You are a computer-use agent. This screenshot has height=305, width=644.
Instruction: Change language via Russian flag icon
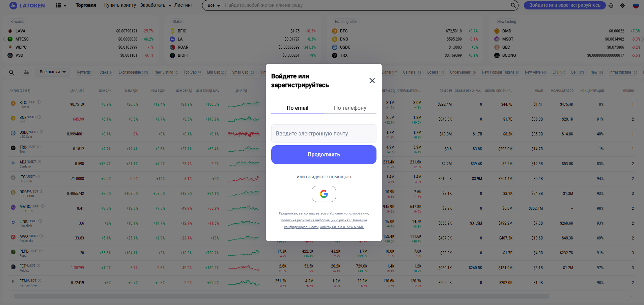(636, 5)
